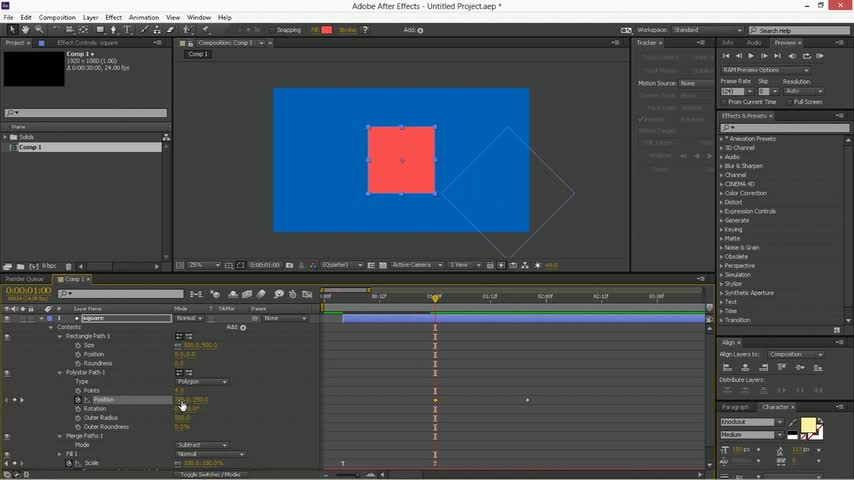Switch to the Info panel tab
This screenshot has height=480, width=854.
pos(728,42)
